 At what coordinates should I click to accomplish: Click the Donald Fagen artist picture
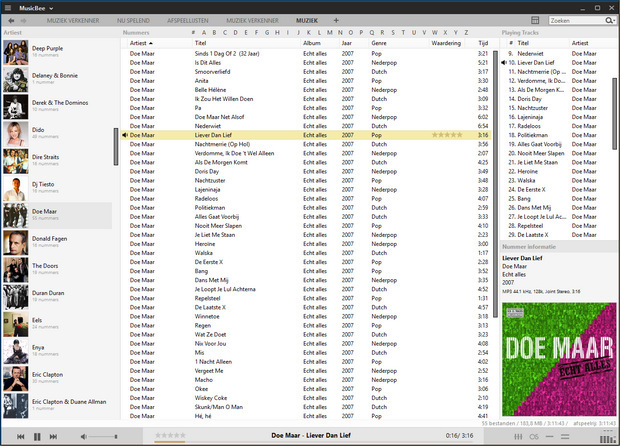coord(16,243)
